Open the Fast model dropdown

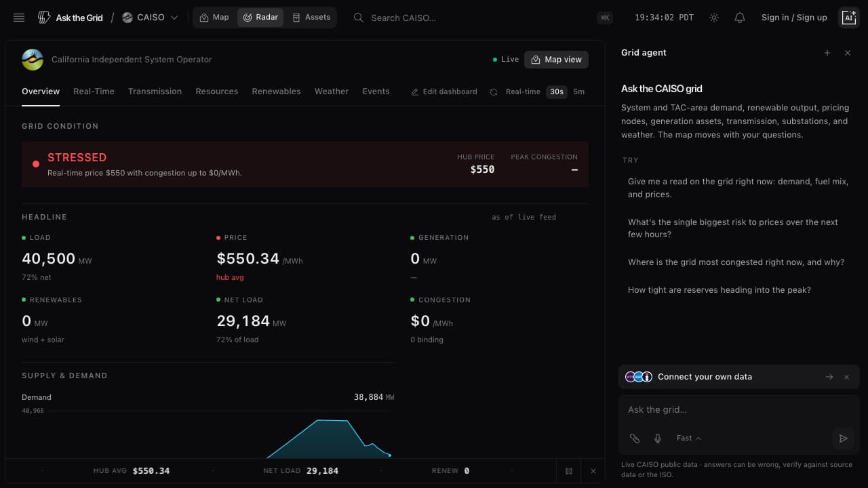pos(689,439)
